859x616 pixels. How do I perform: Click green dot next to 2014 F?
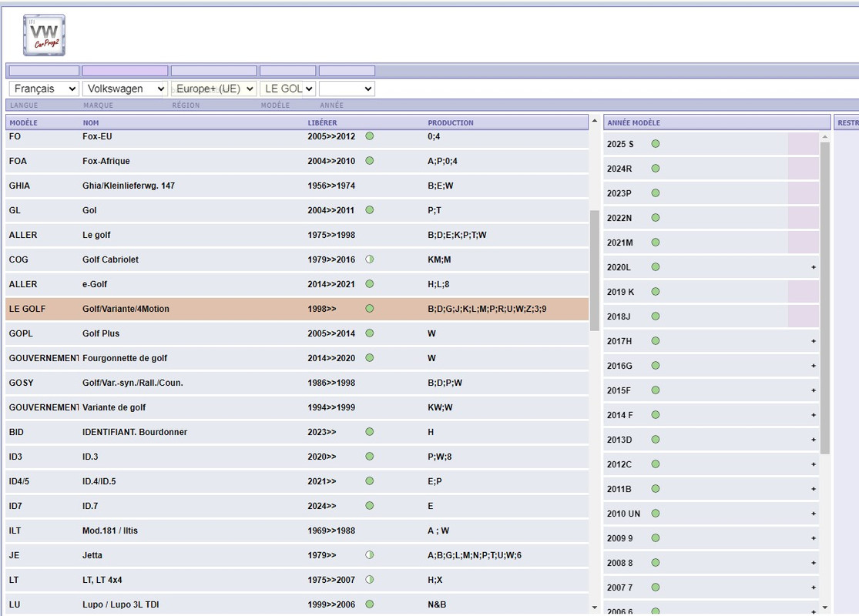[x=656, y=415]
